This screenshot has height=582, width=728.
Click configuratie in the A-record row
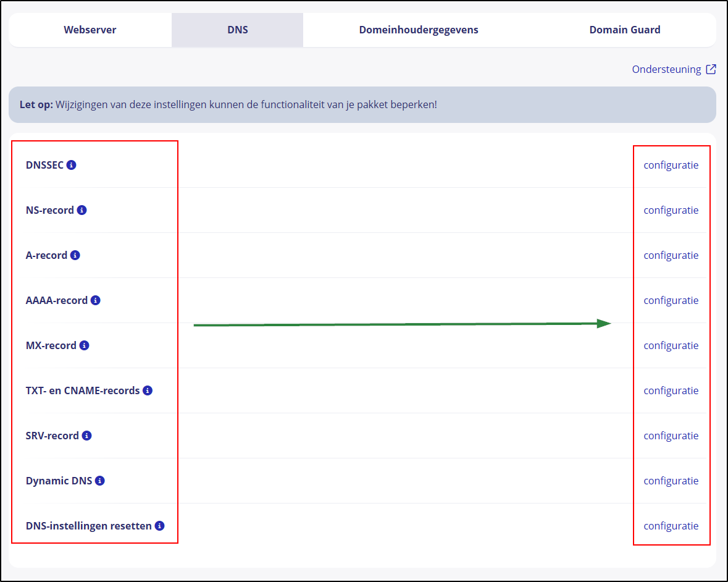(x=671, y=255)
